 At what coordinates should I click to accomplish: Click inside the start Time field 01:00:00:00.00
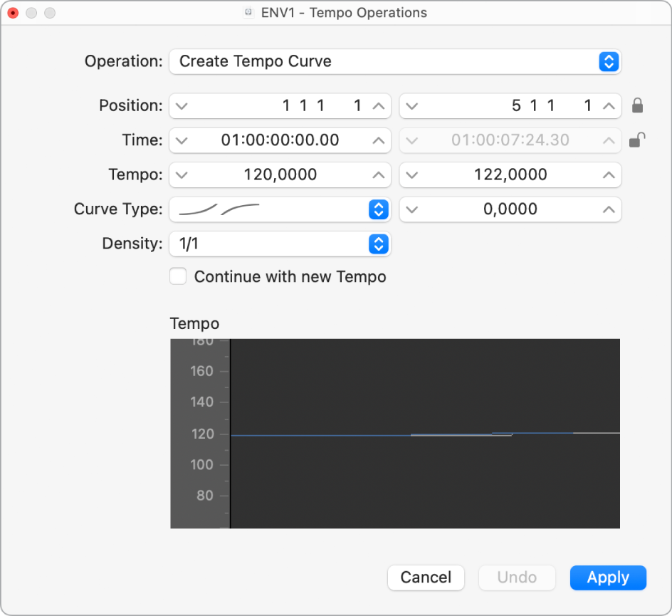[280, 140]
